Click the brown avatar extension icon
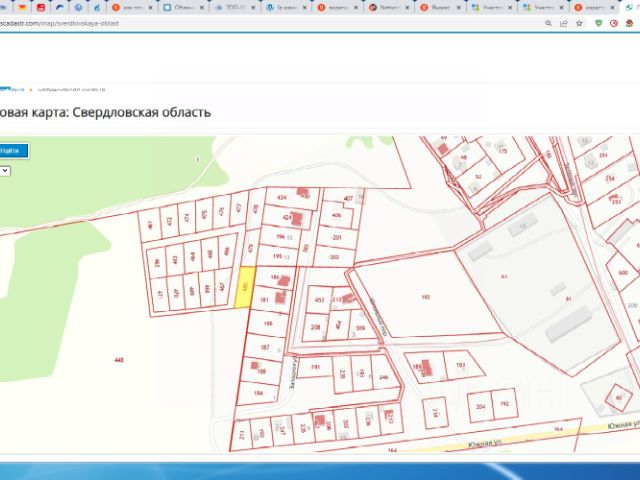 tap(629, 23)
